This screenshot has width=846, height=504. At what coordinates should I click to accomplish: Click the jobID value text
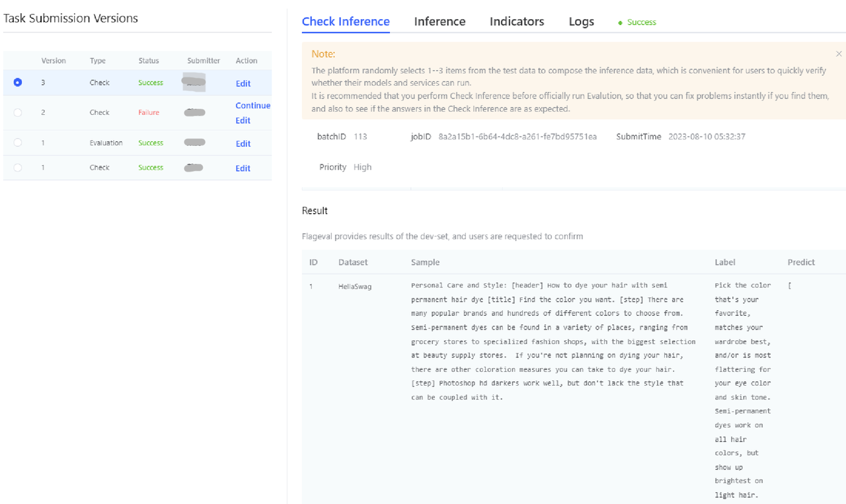tap(518, 137)
